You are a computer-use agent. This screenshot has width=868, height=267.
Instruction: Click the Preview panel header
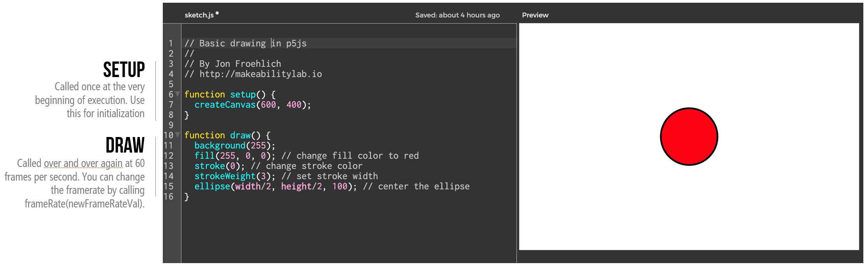click(535, 15)
